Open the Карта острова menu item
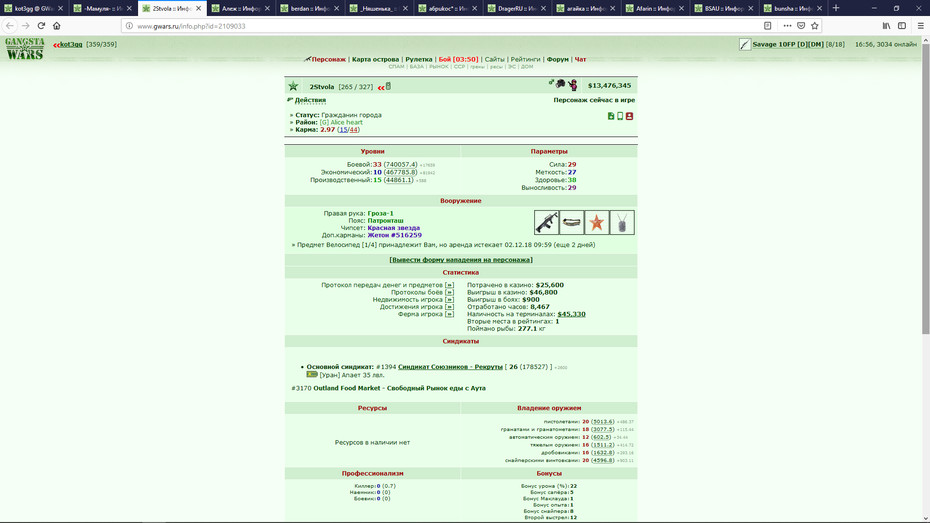This screenshot has height=523, width=930. [x=375, y=59]
